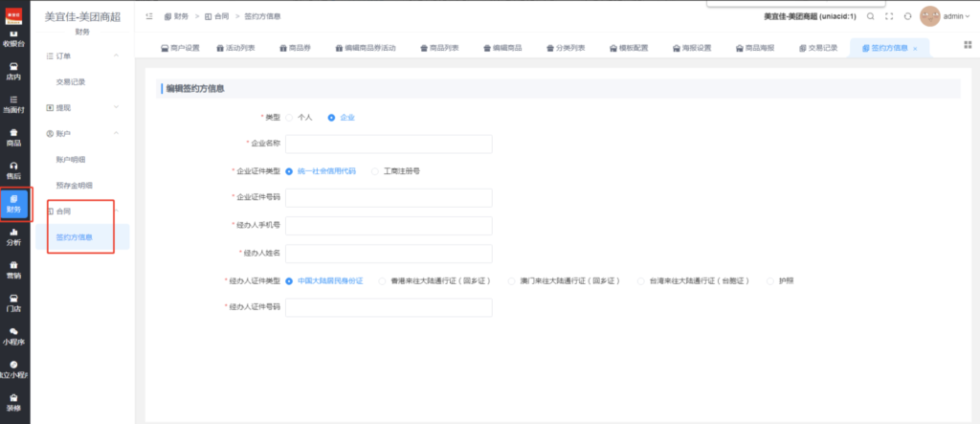This screenshot has height=424, width=980.
Task: Click the admin avatar picture
Action: 930,16
